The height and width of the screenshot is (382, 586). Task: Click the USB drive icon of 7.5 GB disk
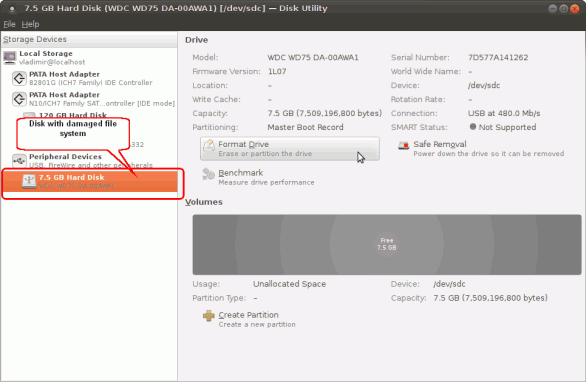29,181
